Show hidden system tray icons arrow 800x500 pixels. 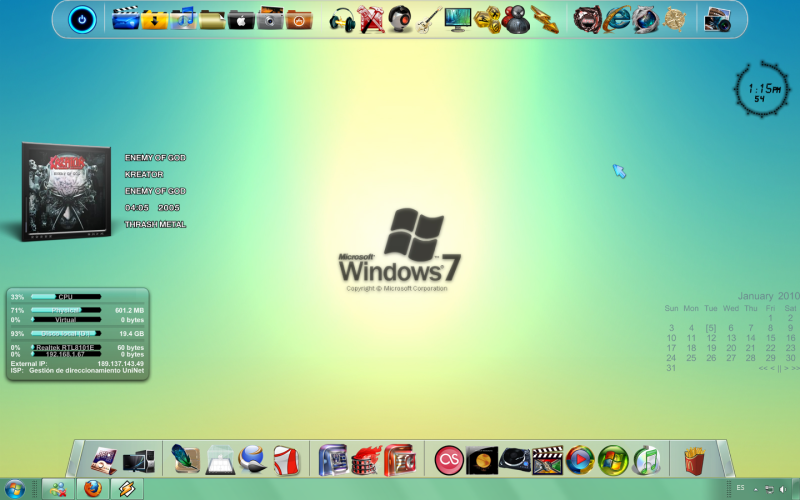[x=756, y=489]
